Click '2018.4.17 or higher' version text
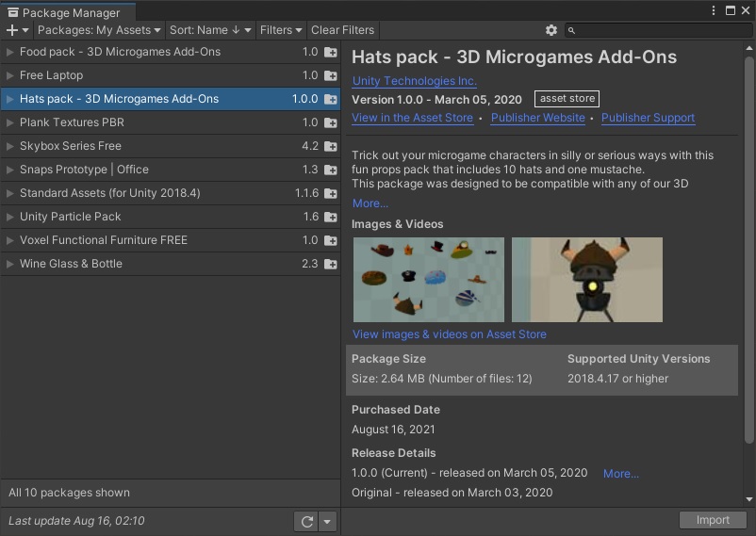756x536 pixels. [x=617, y=379]
